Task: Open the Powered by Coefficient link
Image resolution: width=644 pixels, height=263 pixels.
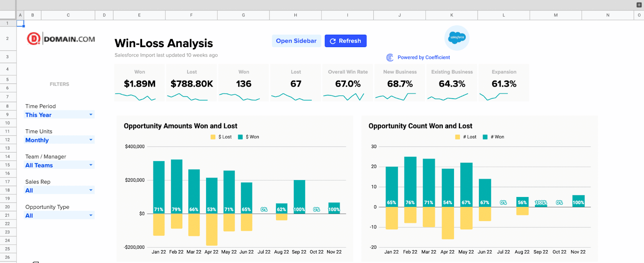Action: coord(423,58)
